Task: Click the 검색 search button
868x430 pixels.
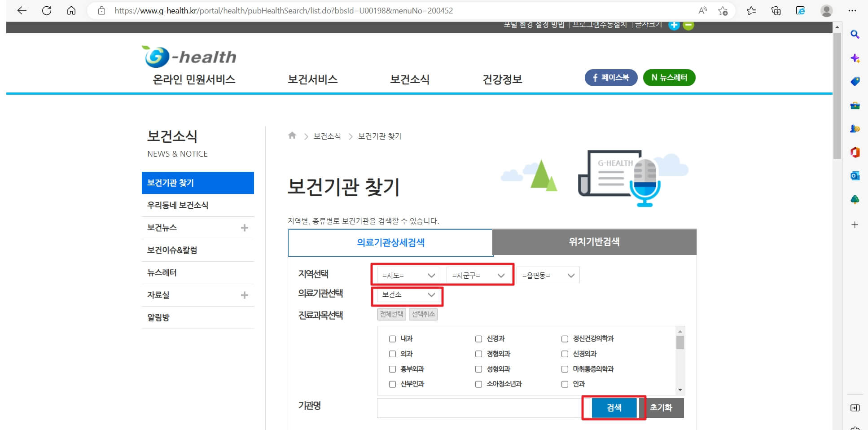Action: (x=614, y=408)
